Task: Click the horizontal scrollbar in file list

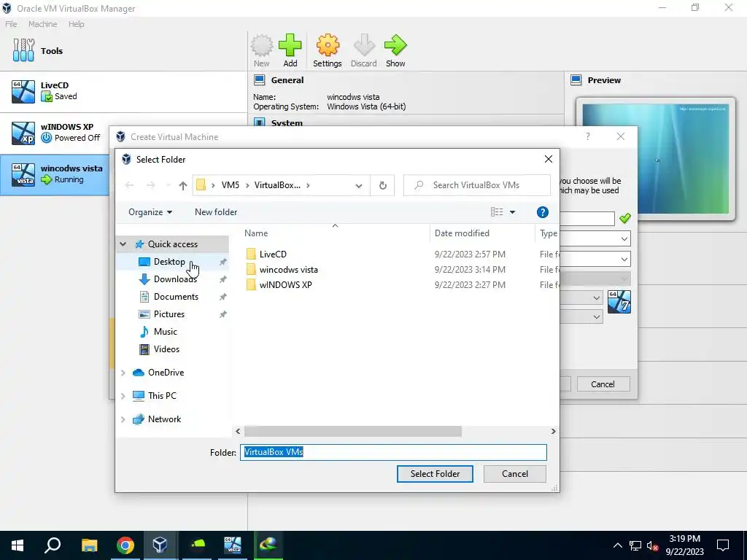Action: pyautogui.click(x=352, y=432)
